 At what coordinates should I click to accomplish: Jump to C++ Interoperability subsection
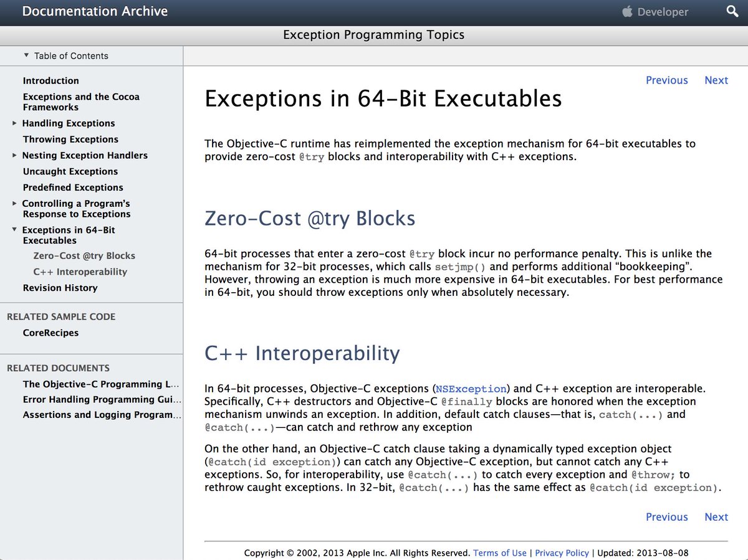coord(80,272)
